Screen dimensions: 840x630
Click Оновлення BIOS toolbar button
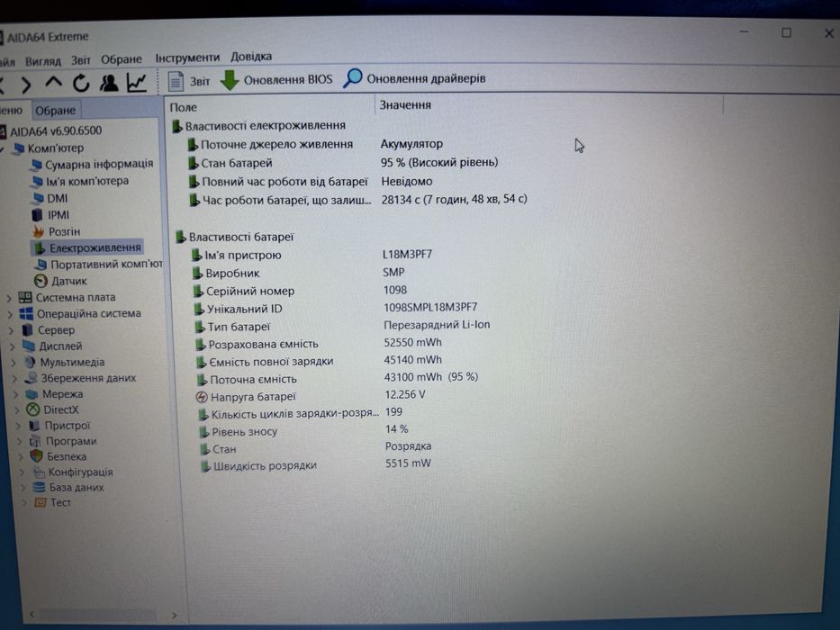click(x=276, y=80)
